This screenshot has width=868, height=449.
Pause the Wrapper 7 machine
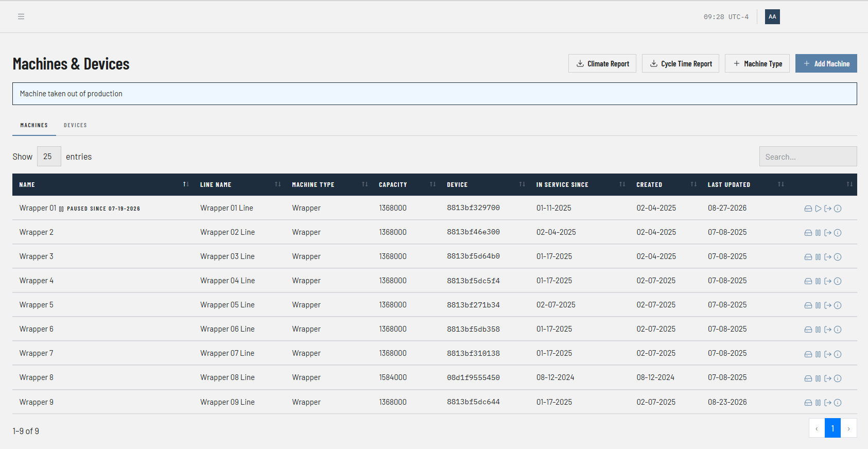(818, 354)
